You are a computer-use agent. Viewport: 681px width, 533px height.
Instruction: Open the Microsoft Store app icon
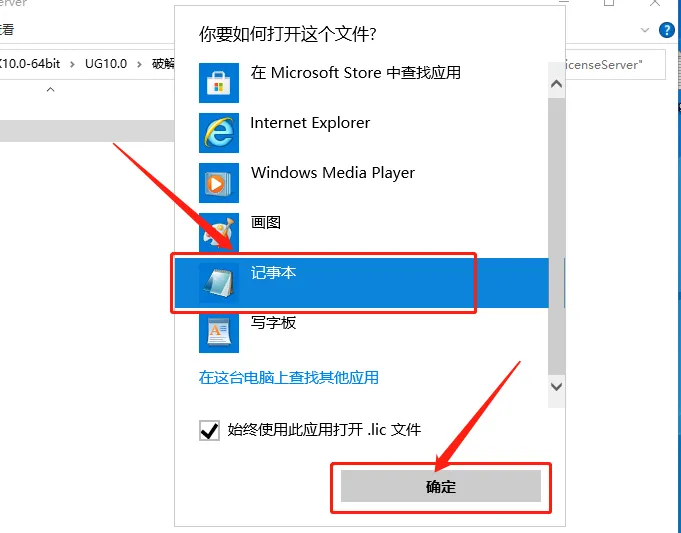[x=219, y=83]
